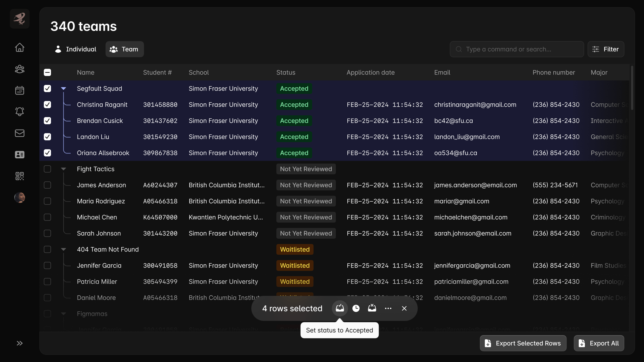The height and width of the screenshot is (362, 644).
Task: Select Patricia Miller's row checkbox
Action: pos(47,282)
